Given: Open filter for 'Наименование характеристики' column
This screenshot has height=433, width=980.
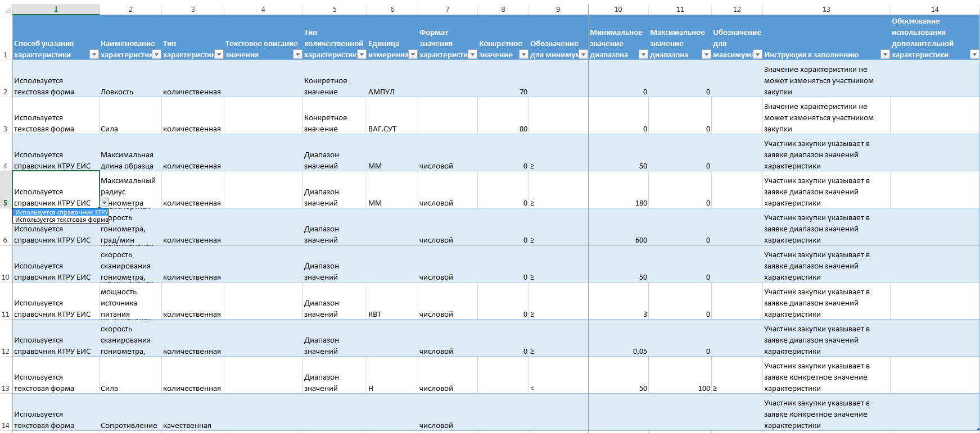Looking at the screenshot, I should point(156,54).
